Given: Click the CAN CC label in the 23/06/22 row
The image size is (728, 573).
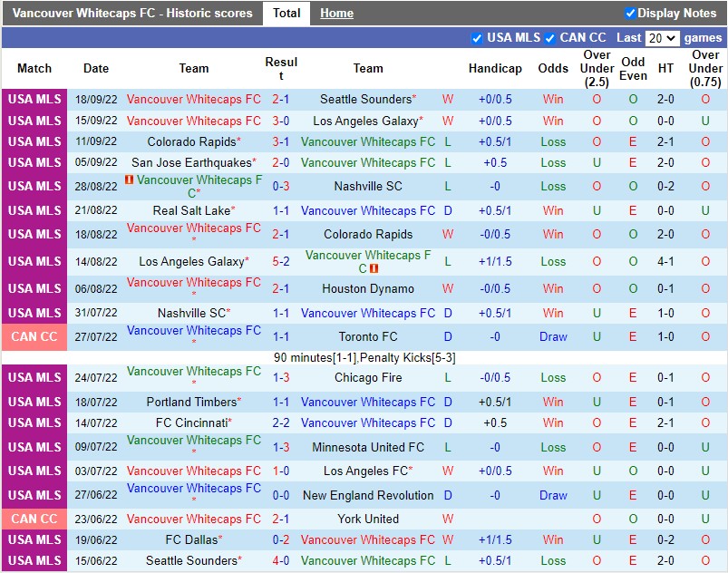Looking at the screenshot, I should [x=34, y=519].
